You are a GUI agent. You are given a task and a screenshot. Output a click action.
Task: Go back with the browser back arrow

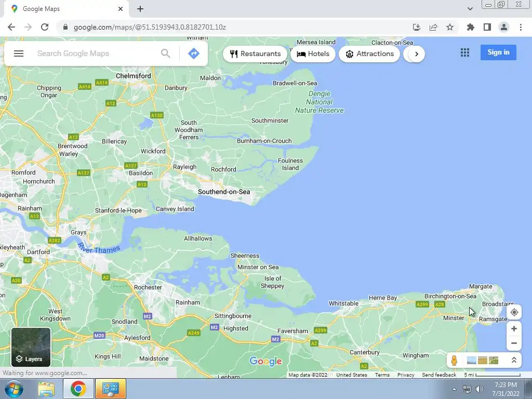click(11, 27)
